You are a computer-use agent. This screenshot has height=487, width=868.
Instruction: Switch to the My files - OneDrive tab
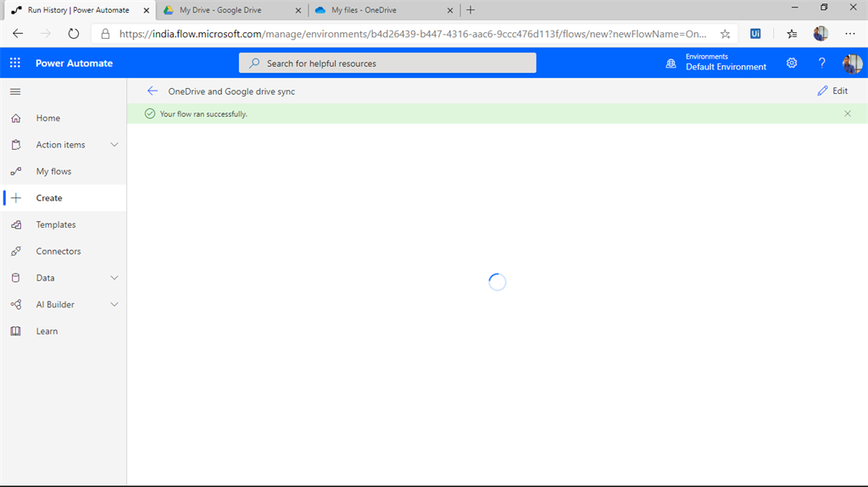pos(384,10)
